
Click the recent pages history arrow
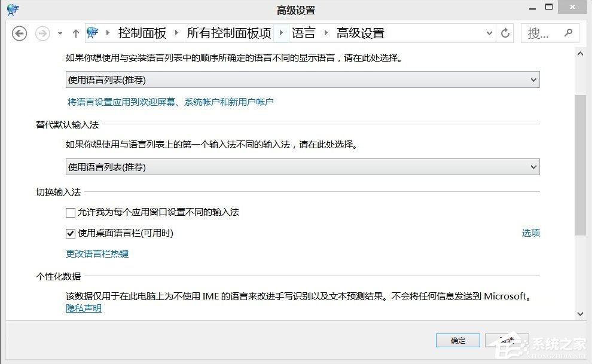[x=59, y=33]
